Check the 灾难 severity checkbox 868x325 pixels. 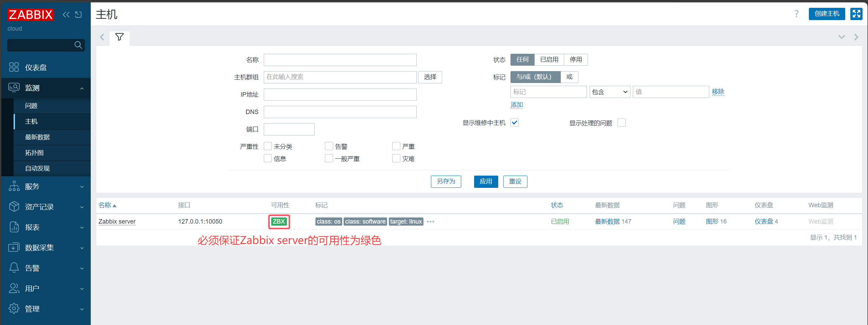point(396,158)
